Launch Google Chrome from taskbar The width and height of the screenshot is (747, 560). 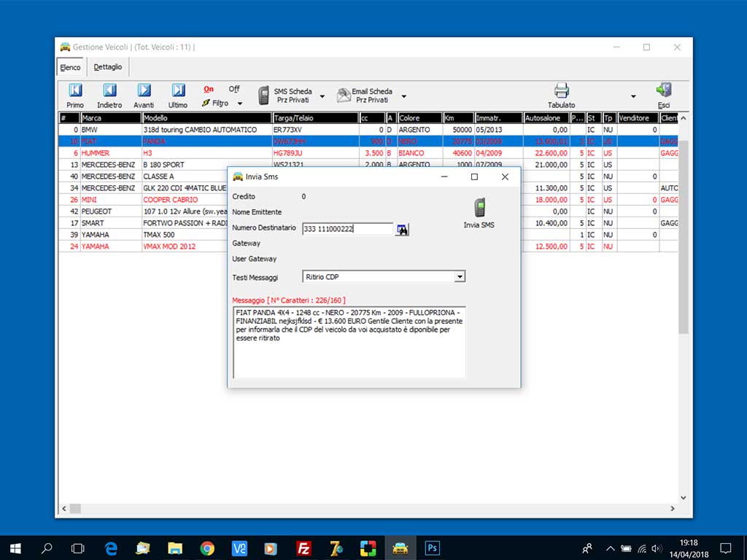[x=206, y=548]
